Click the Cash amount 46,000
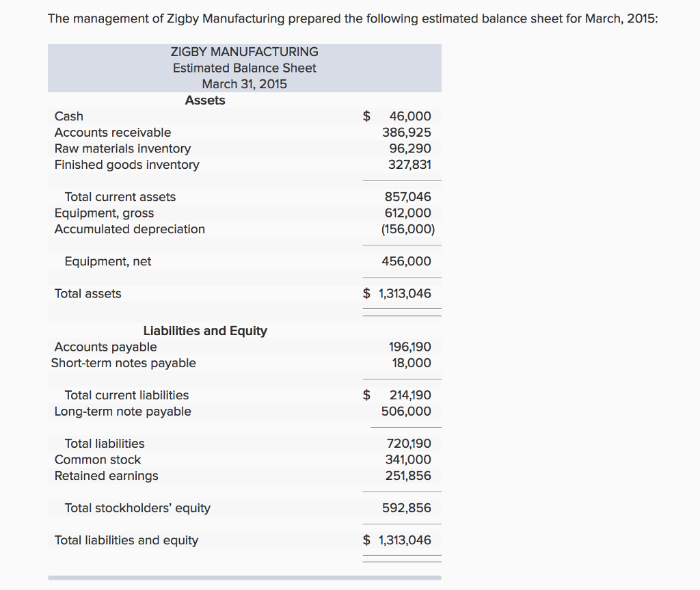700x590 pixels. [x=410, y=116]
